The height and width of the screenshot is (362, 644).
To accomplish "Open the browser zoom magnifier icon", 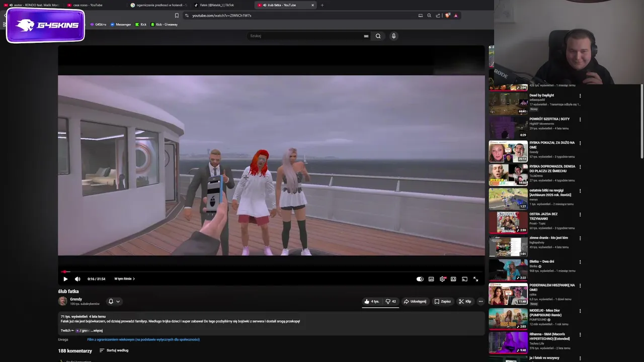I will 429,16.
